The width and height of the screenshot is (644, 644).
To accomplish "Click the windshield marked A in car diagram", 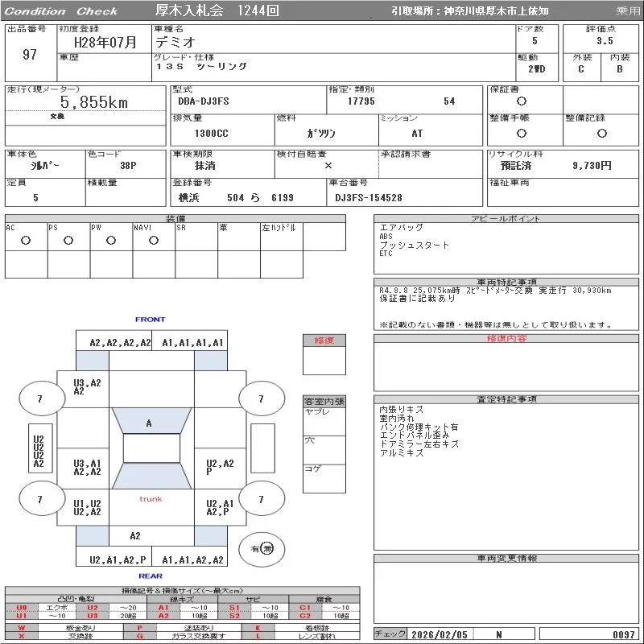I will (x=150, y=423).
